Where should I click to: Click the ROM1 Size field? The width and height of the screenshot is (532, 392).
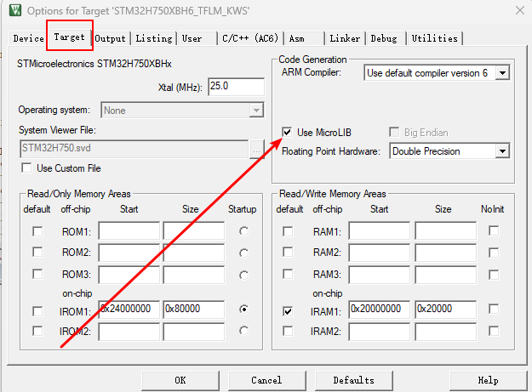(194, 231)
